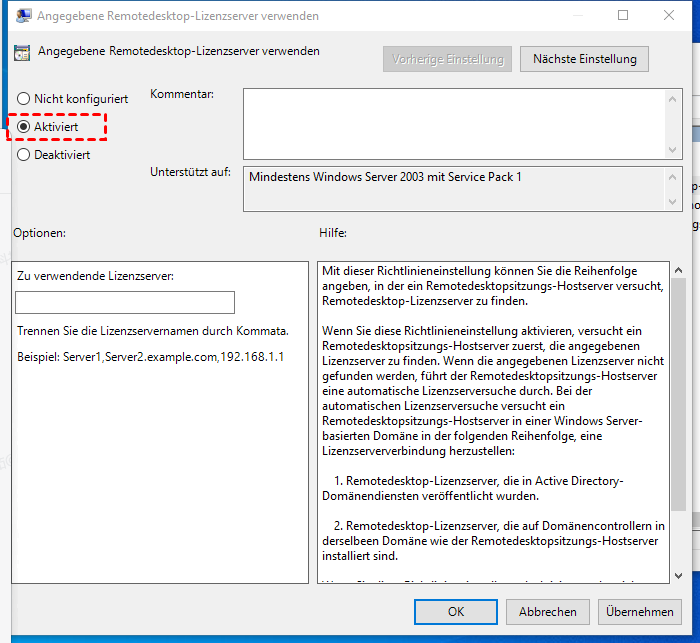
Task: Click the Kommentar box scroll-down arrow
Action: pos(673,150)
